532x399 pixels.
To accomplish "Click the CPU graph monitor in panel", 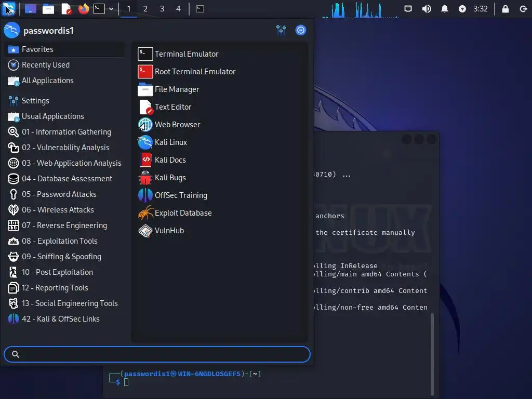I will tap(361, 9).
